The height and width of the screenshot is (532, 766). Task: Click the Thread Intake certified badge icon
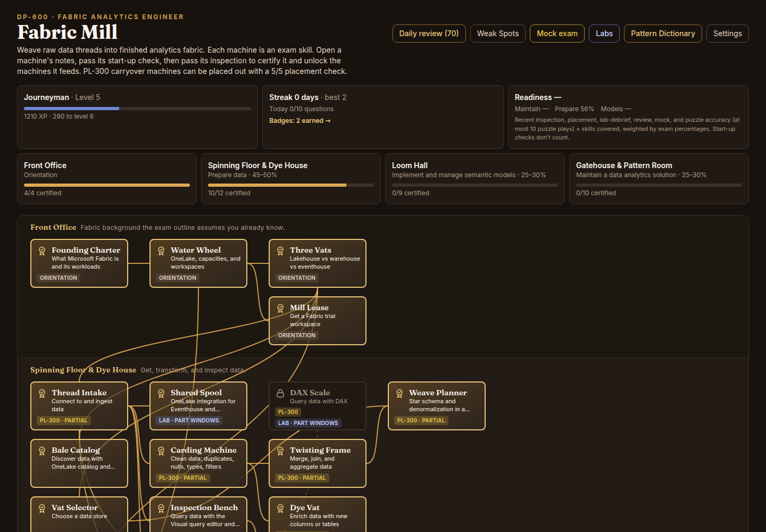[42, 393]
